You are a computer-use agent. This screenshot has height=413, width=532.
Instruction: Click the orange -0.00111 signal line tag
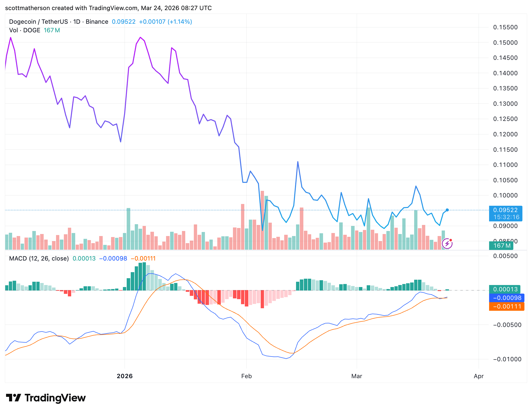pos(507,306)
